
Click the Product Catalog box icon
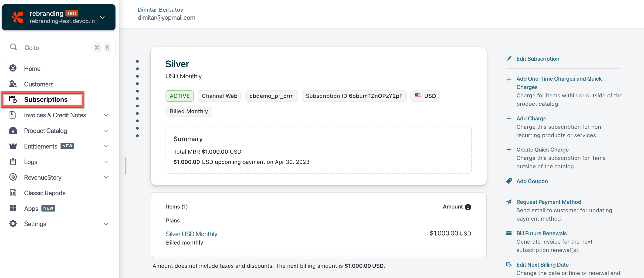(x=13, y=130)
